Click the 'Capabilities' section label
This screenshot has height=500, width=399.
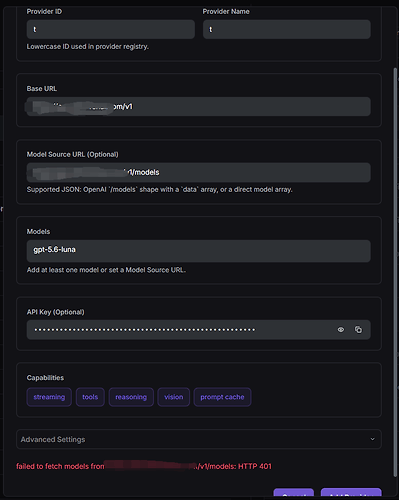pyautogui.click(x=45, y=378)
